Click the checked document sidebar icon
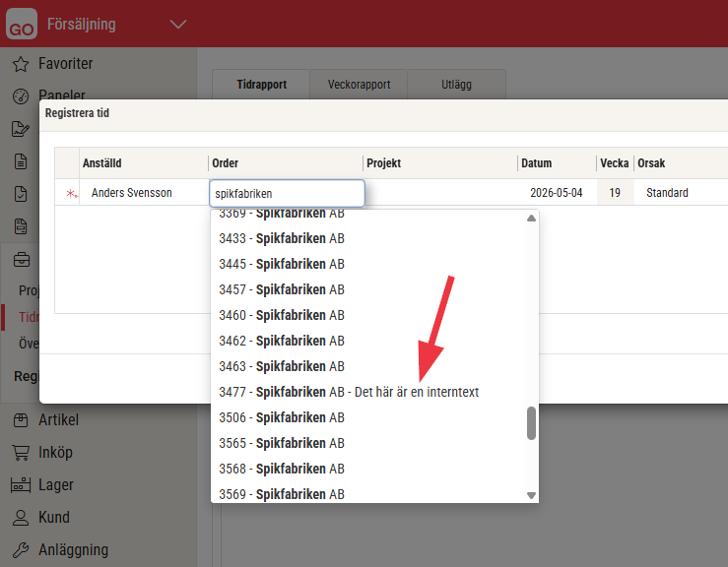 tap(21, 194)
